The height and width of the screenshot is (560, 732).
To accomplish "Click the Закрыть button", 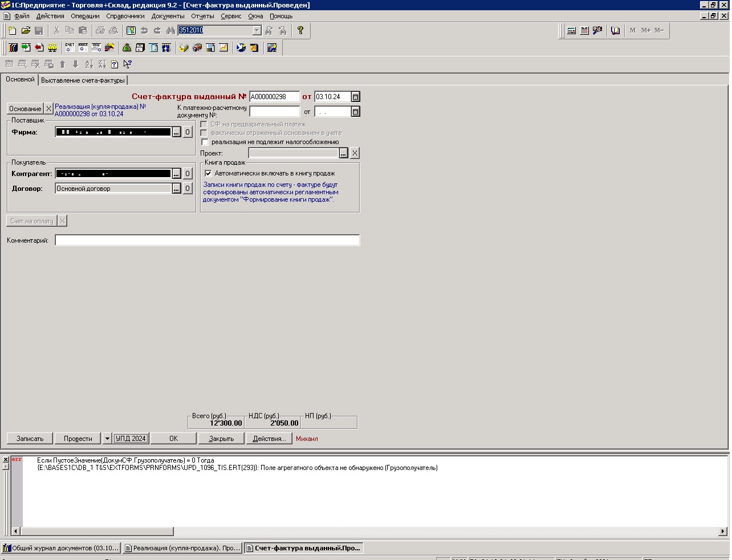I will pyautogui.click(x=221, y=439).
